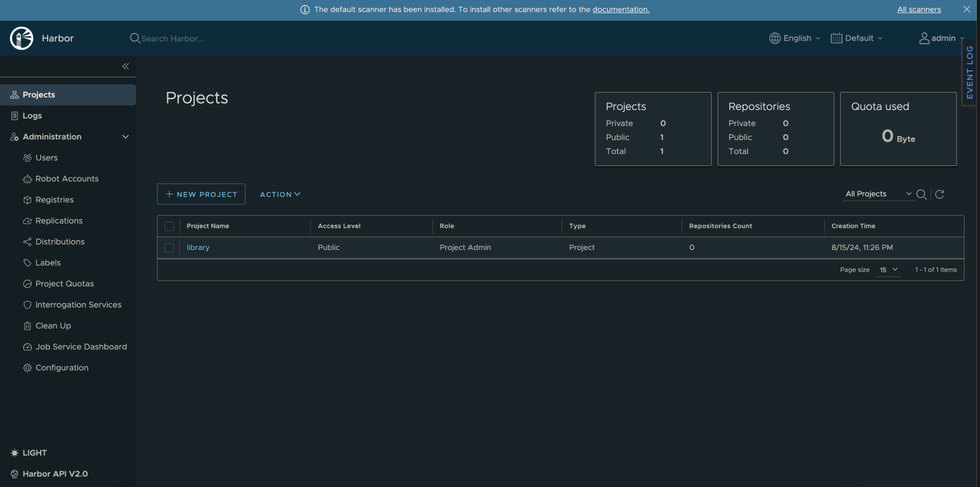Open Interrogation Services page

(78, 305)
